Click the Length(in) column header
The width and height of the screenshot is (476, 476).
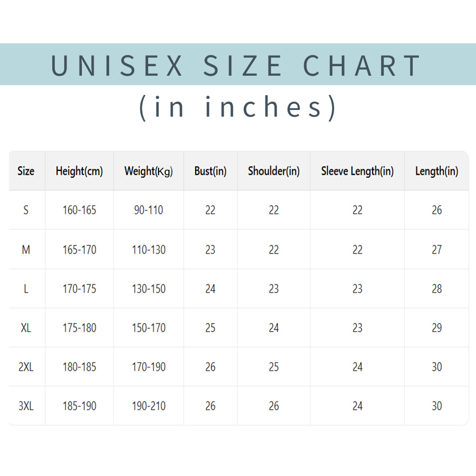[436, 171]
